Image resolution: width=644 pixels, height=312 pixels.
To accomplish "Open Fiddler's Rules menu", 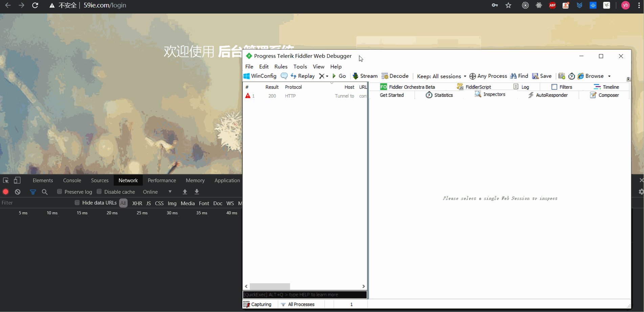I will point(281,67).
